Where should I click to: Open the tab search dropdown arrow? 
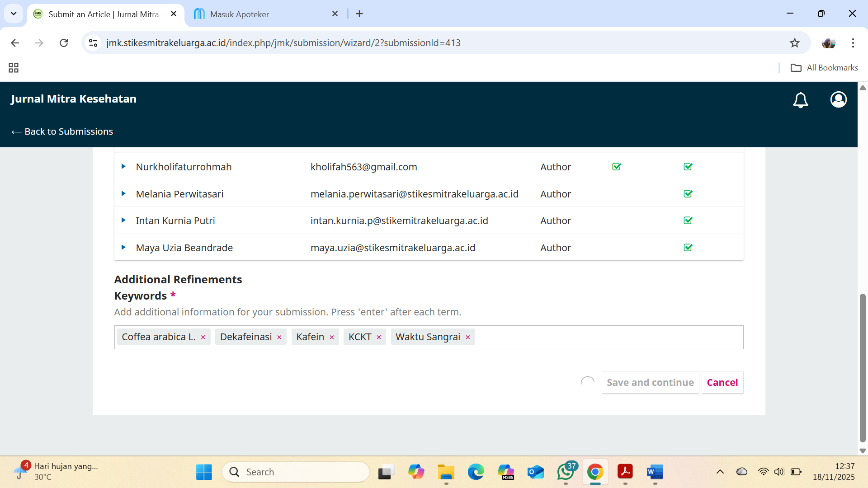pyautogui.click(x=14, y=14)
